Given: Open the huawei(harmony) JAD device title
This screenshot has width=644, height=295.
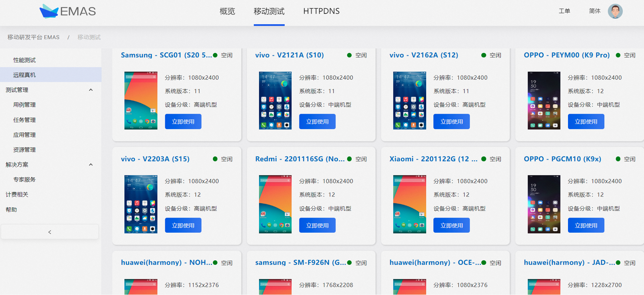Looking at the screenshot, I should [570, 263].
